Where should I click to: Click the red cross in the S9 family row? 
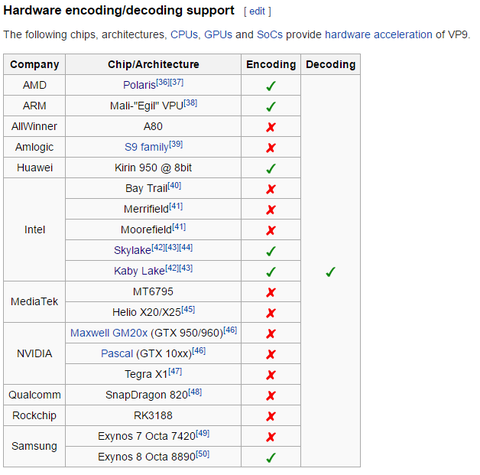pyautogui.click(x=271, y=148)
